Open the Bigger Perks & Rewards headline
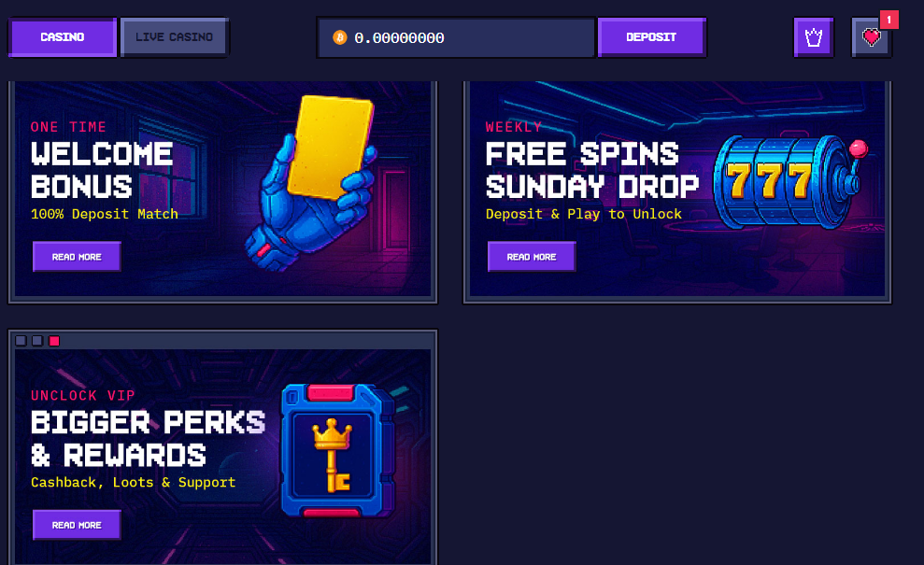Image resolution: width=924 pixels, height=565 pixels. (149, 439)
